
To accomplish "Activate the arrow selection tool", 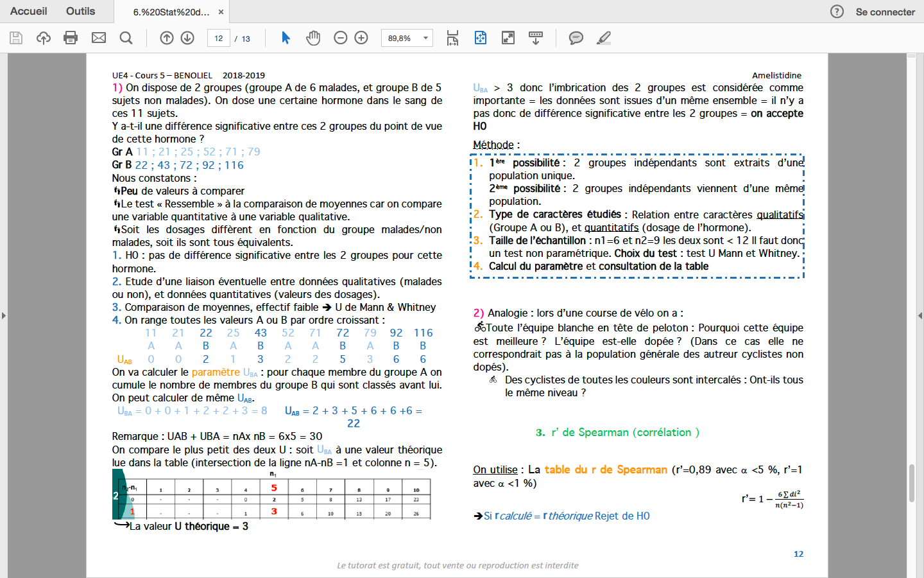I will (286, 38).
